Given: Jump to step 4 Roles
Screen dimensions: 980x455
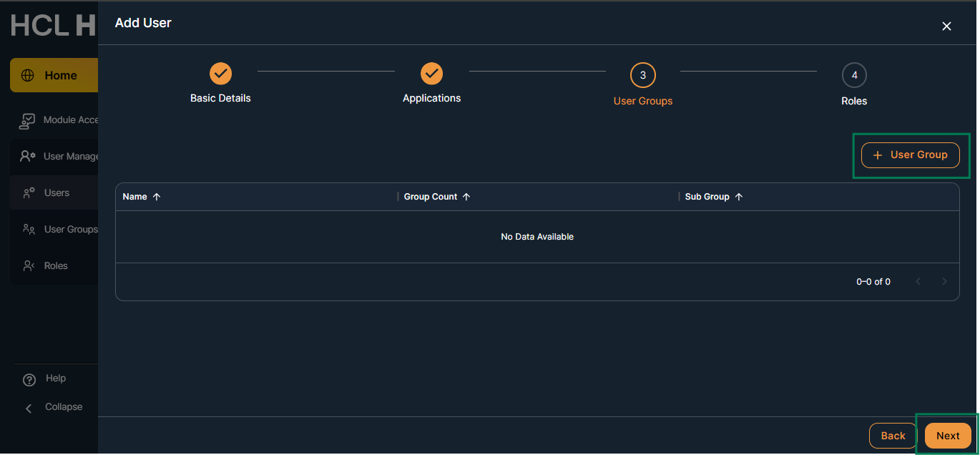Looking at the screenshot, I should pyautogui.click(x=854, y=75).
